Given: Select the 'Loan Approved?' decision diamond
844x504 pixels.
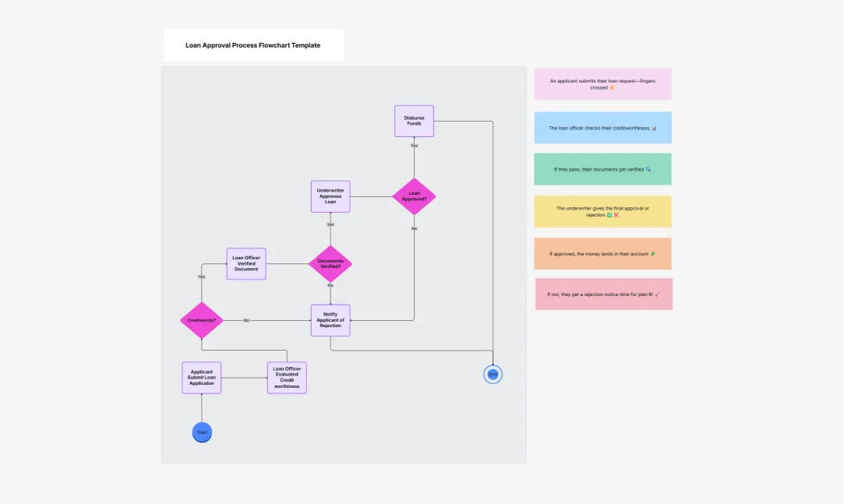Looking at the screenshot, I should click(x=414, y=196).
